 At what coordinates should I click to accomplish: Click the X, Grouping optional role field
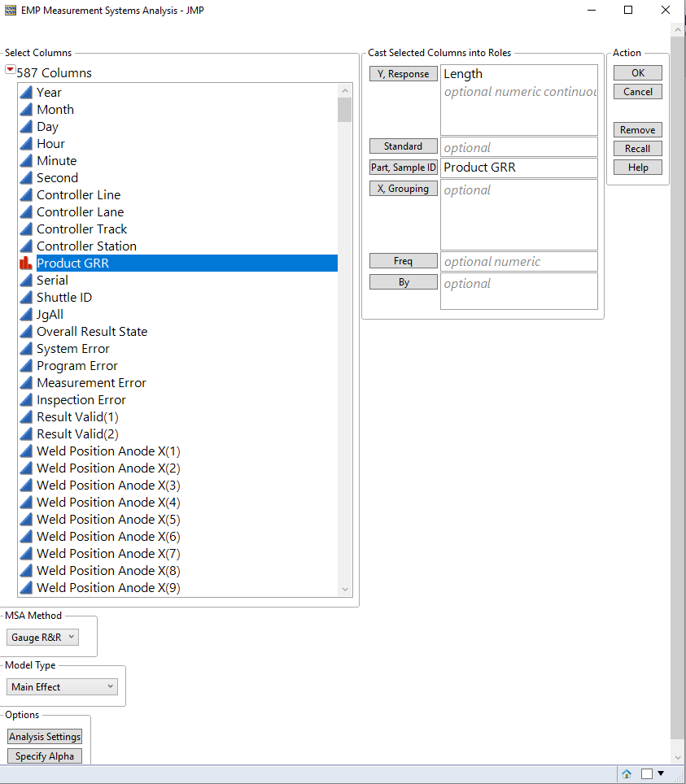click(x=519, y=215)
